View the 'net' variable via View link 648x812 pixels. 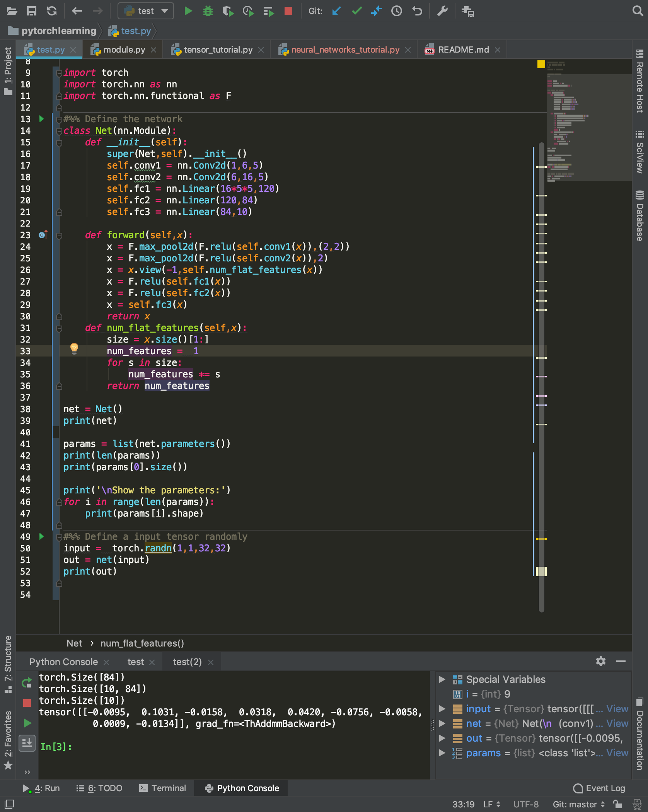[617, 723]
